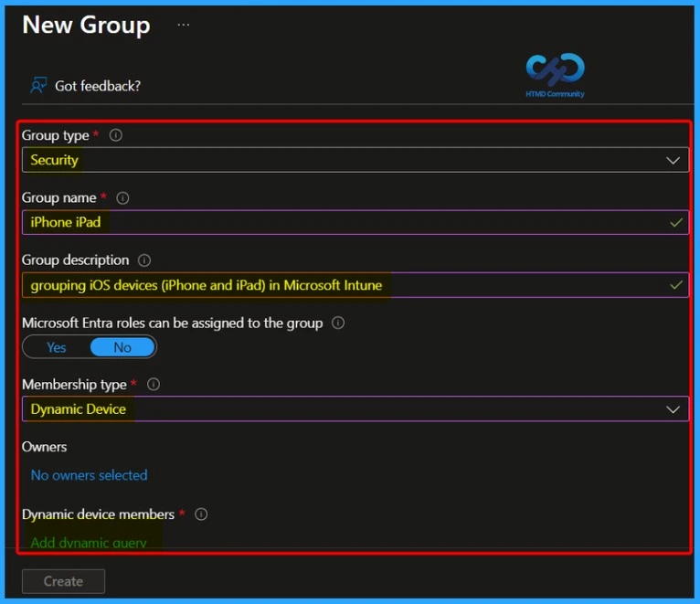Select the Dynamic Device membership field

pyautogui.click(x=355, y=409)
